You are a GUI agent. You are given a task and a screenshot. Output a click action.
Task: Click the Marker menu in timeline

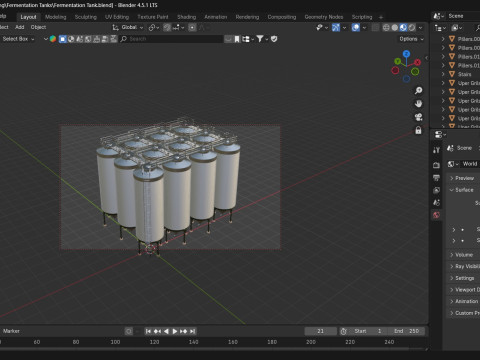tap(11, 331)
